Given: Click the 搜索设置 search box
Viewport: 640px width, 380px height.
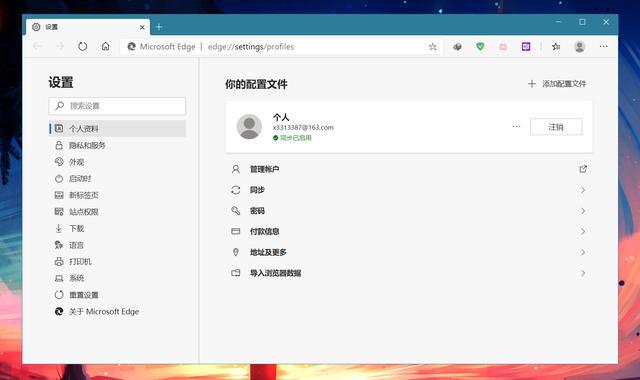Looking at the screenshot, I should click(x=117, y=106).
